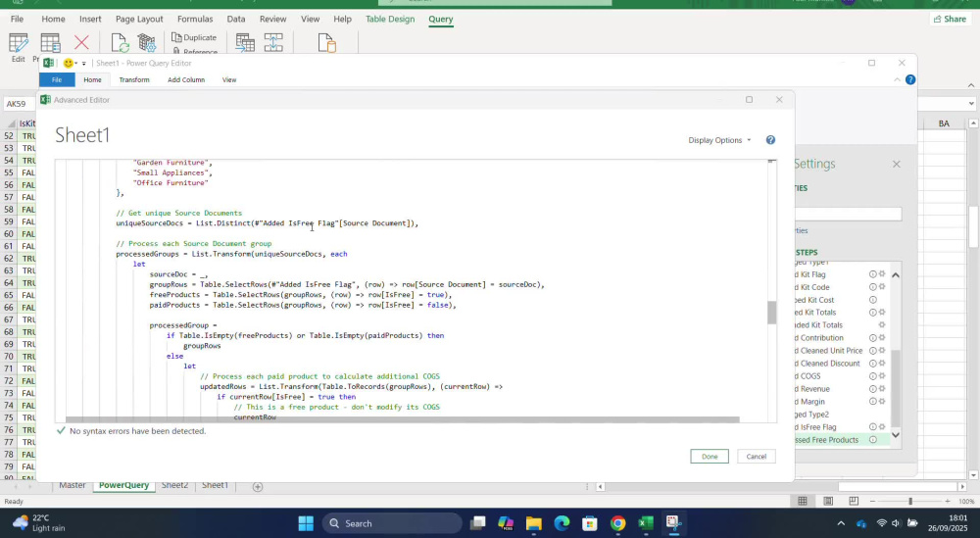The width and height of the screenshot is (980, 538).
Task: Switch to the Master sheet tab
Action: [x=73, y=485]
